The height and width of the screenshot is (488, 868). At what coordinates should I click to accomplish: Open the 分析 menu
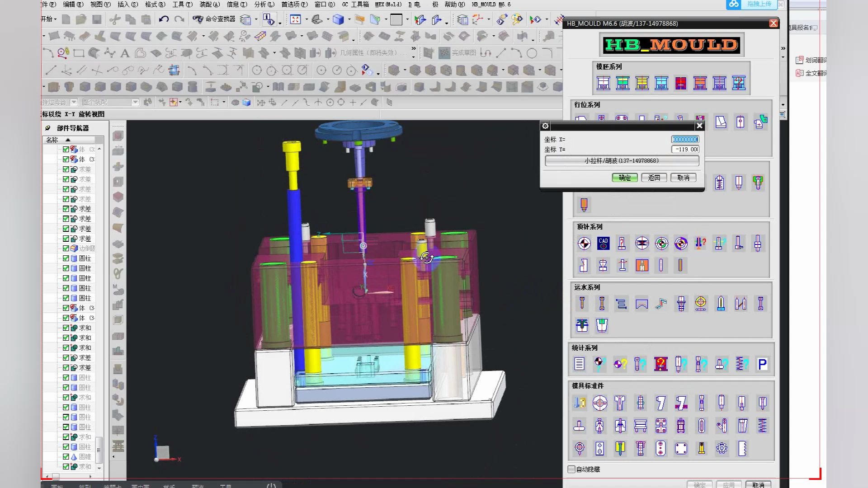pyautogui.click(x=264, y=5)
